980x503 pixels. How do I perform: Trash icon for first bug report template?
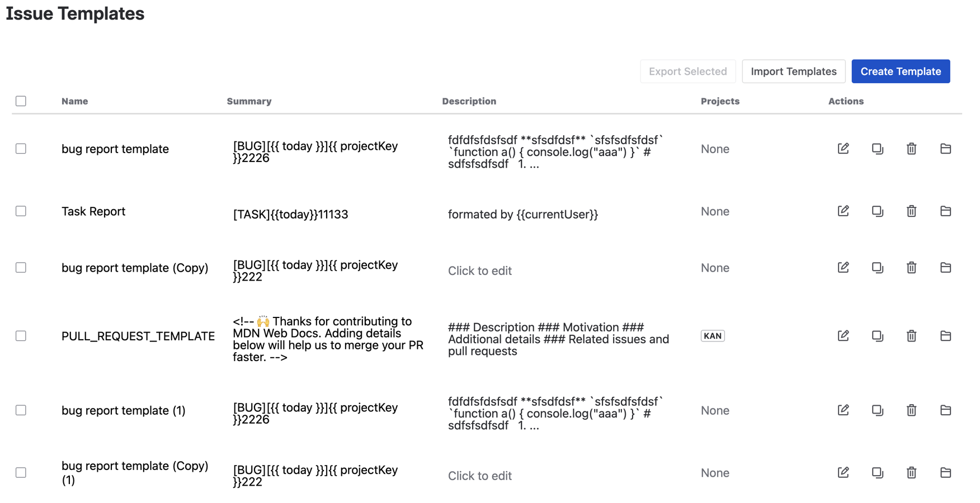tap(911, 149)
